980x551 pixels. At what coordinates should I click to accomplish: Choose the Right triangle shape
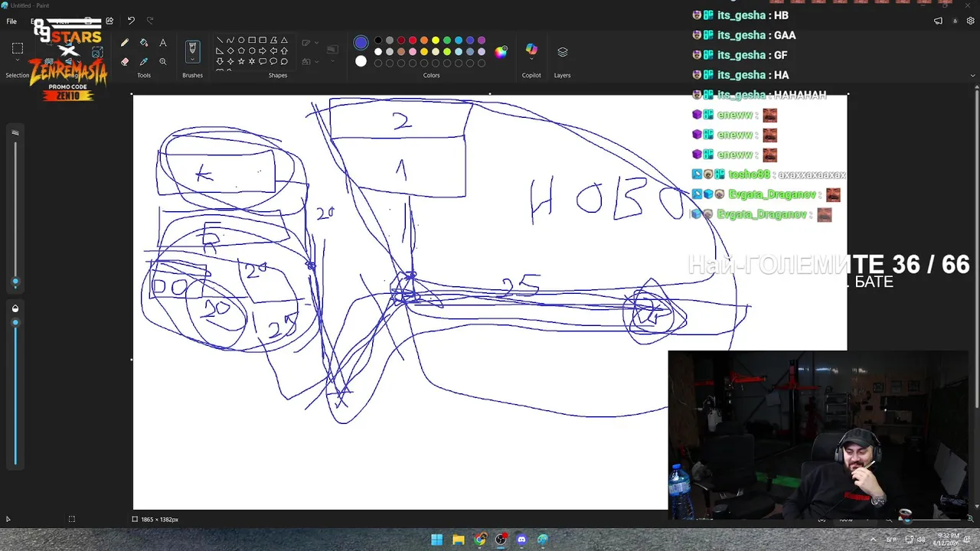[x=220, y=51]
